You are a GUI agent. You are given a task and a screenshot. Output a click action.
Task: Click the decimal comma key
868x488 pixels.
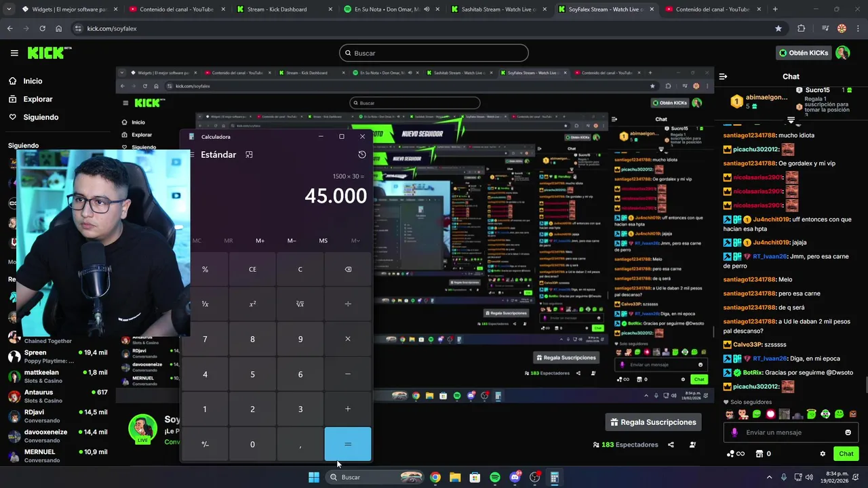300,444
